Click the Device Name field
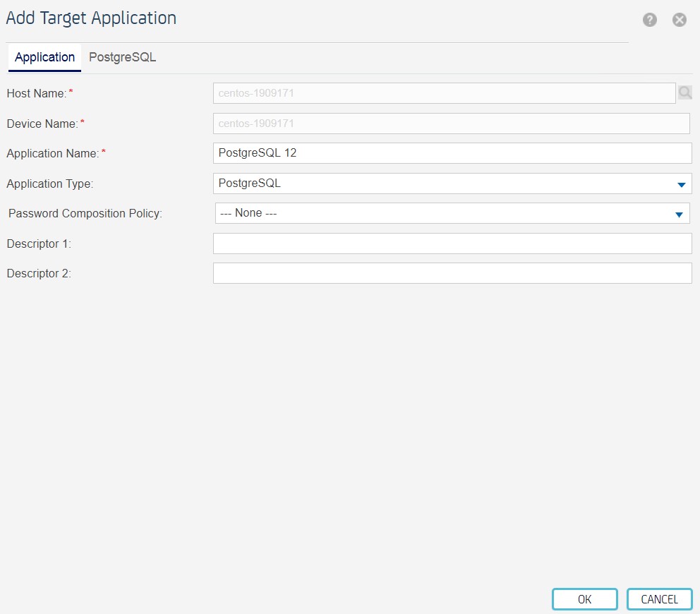700x614 pixels. tap(452, 124)
